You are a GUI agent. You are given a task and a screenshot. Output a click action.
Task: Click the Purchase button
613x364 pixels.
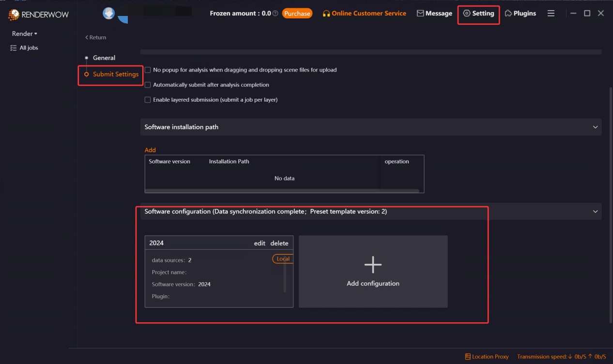pyautogui.click(x=297, y=14)
